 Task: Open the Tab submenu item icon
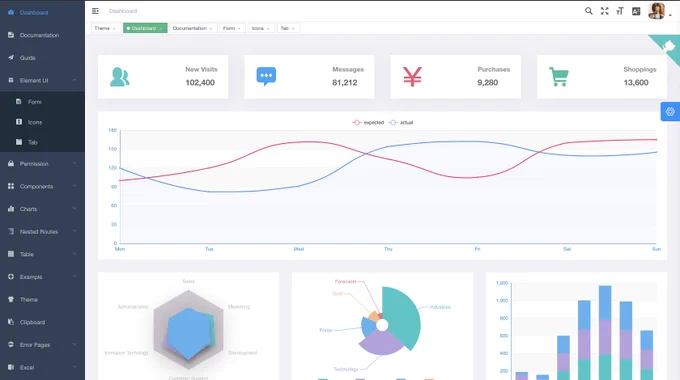19,142
